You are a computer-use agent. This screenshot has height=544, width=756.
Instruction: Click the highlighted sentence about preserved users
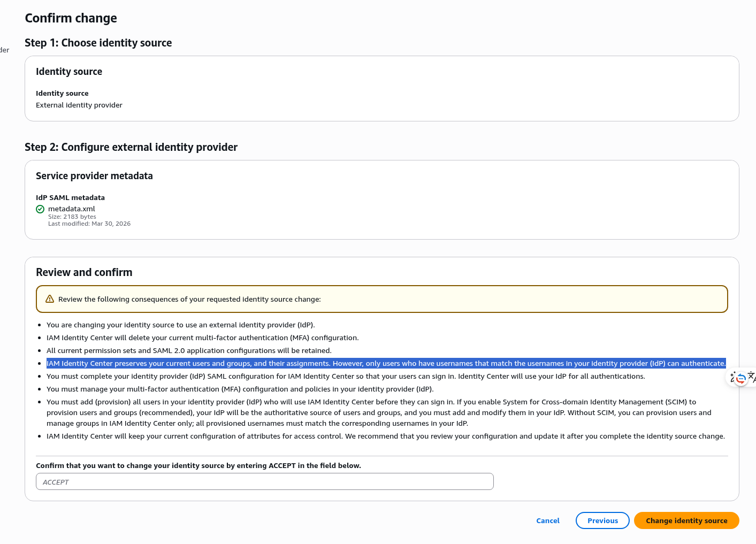(x=385, y=363)
